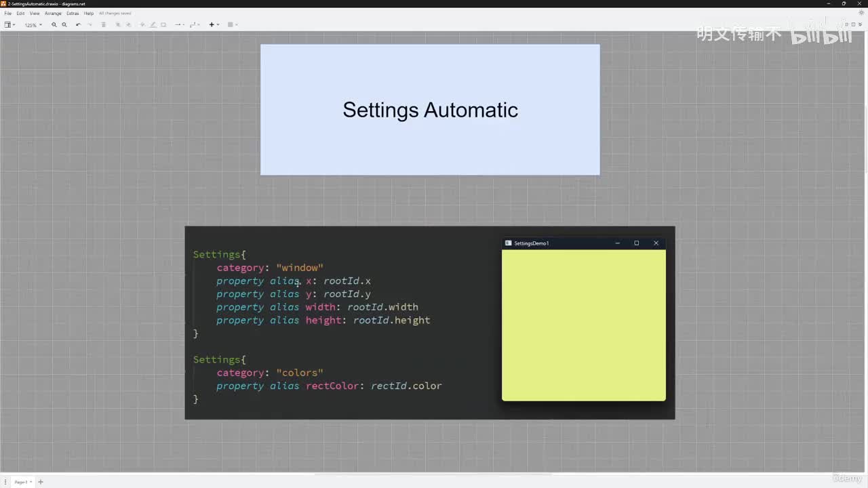
Task: Open the Extras menu
Action: click(x=73, y=14)
